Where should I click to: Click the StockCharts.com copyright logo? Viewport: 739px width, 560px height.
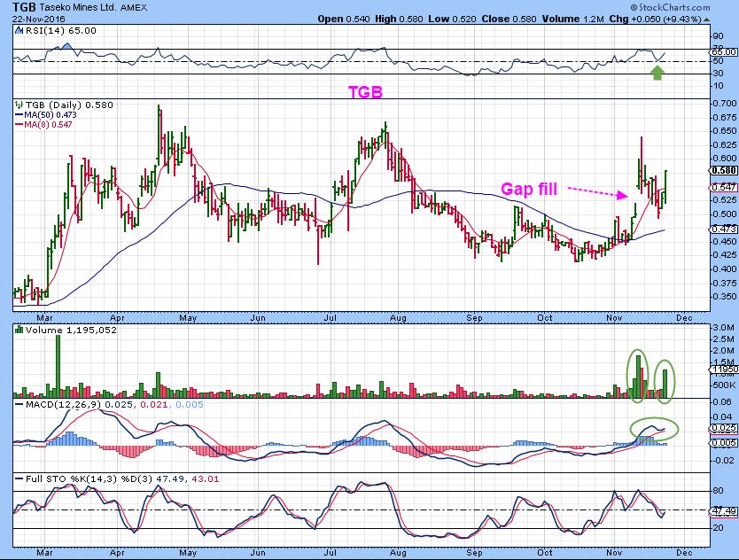coord(670,8)
